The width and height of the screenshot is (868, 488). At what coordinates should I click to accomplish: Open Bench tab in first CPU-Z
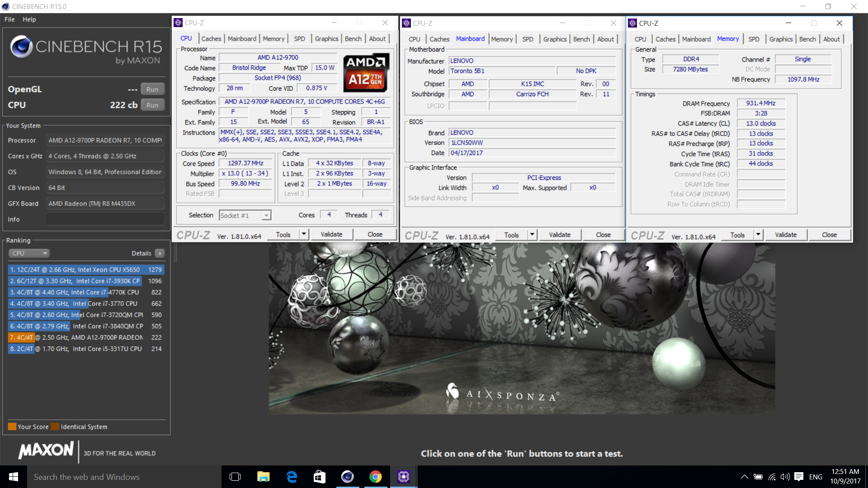(353, 39)
